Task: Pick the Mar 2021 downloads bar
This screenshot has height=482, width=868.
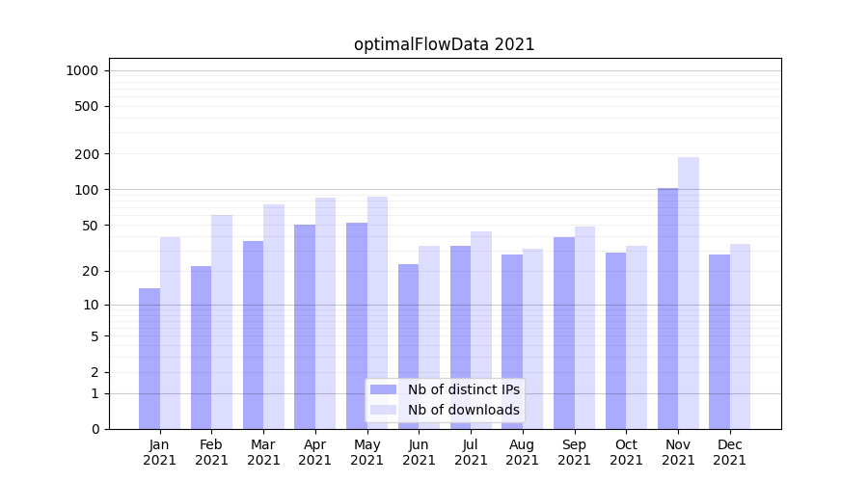Action: tap(274, 316)
